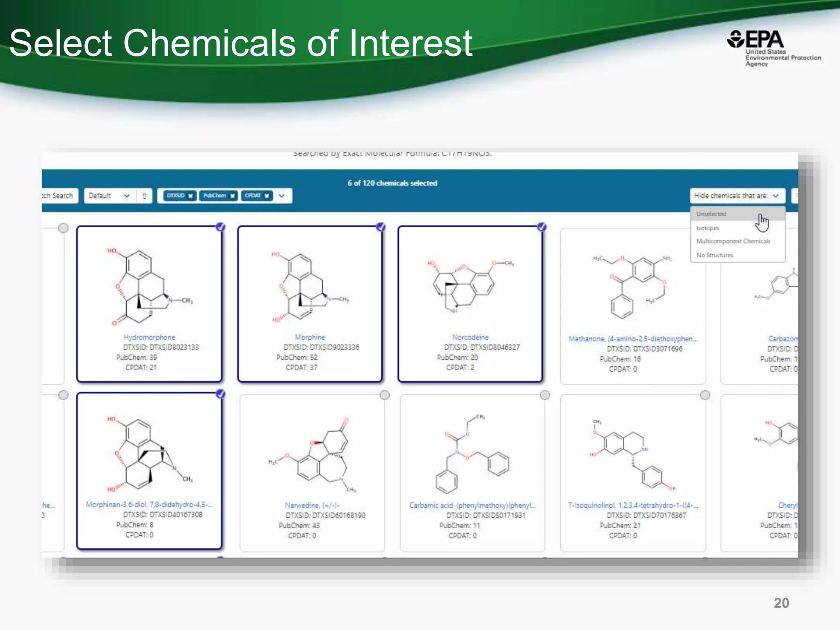The height and width of the screenshot is (630, 840).
Task: Click Hydromorphone's DTXSID8023133 value
Action: click(174, 347)
